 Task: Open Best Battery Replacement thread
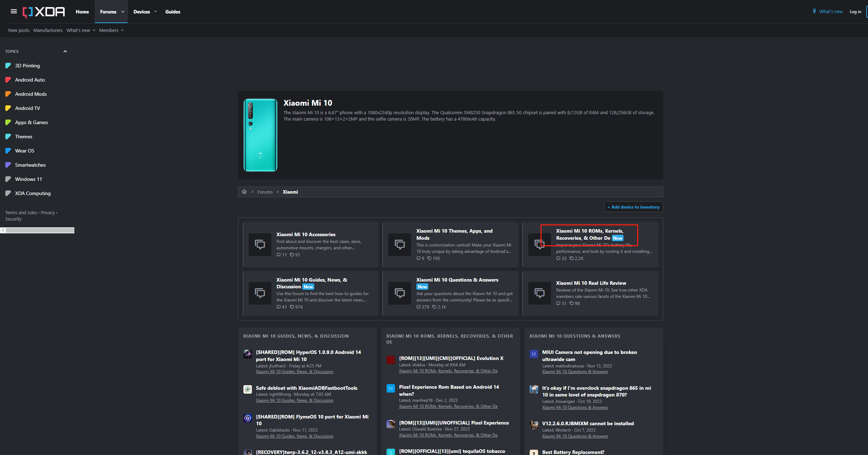pyautogui.click(x=573, y=452)
